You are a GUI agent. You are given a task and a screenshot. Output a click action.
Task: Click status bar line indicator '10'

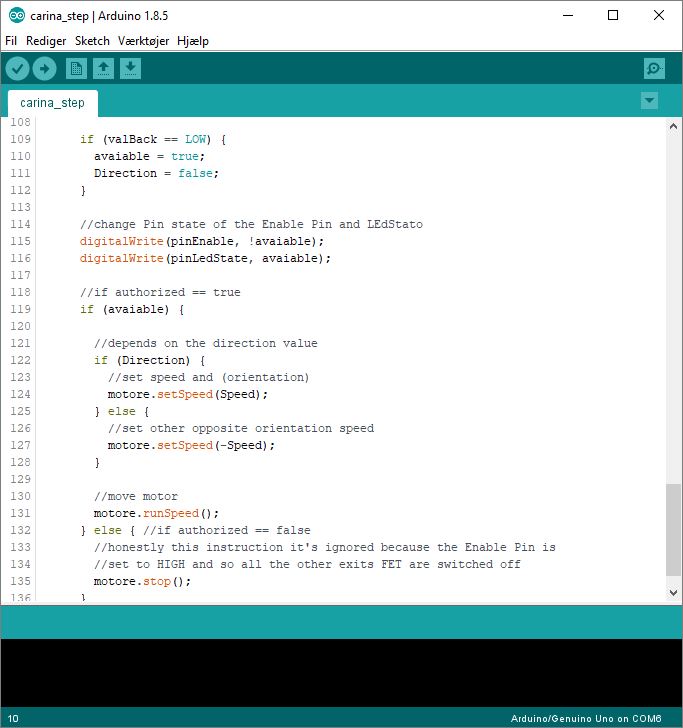(x=13, y=719)
